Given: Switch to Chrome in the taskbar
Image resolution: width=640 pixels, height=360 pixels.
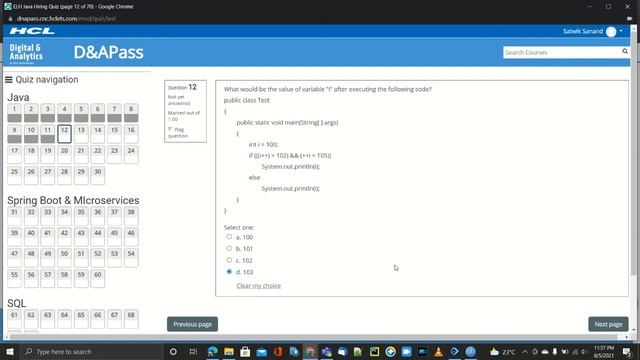Looking at the screenshot, I should click(x=310, y=351).
